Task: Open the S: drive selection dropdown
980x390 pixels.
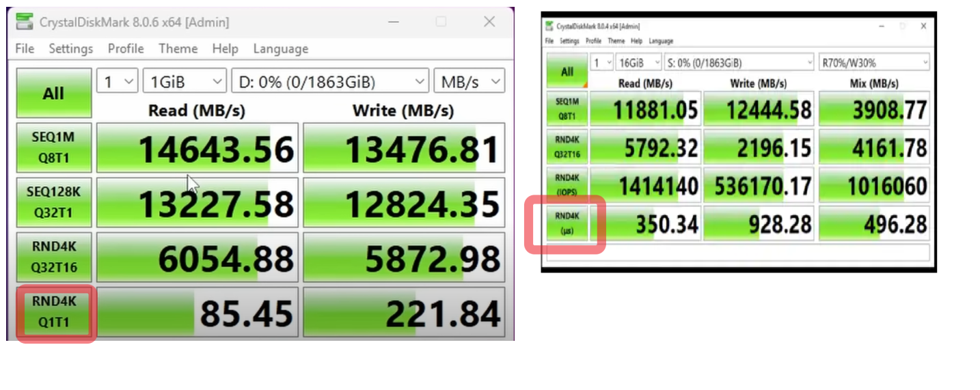Action: pyautogui.click(x=739, y=62)
